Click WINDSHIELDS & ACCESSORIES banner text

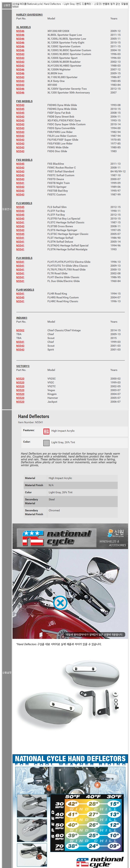(x=113, y=543)
